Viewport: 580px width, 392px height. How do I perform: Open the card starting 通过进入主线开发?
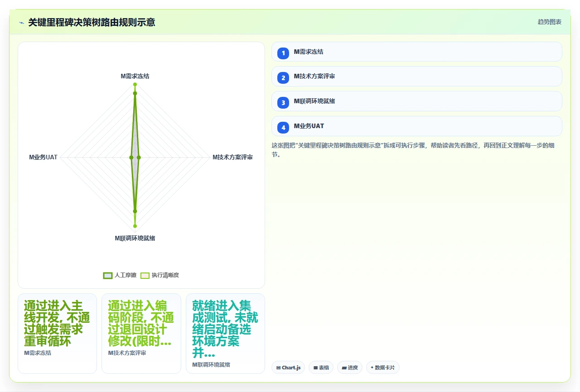pyautogui.click(x=57, y=334)
